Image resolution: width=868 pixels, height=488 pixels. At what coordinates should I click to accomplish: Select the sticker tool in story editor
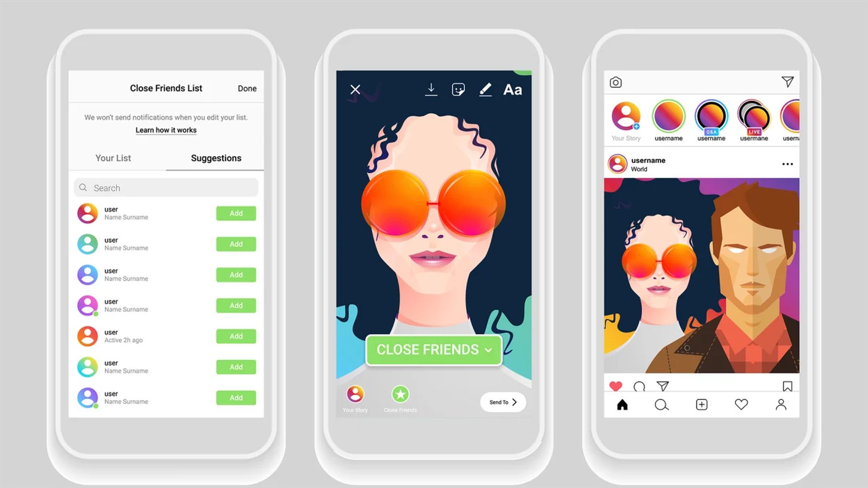click(458, 89)
